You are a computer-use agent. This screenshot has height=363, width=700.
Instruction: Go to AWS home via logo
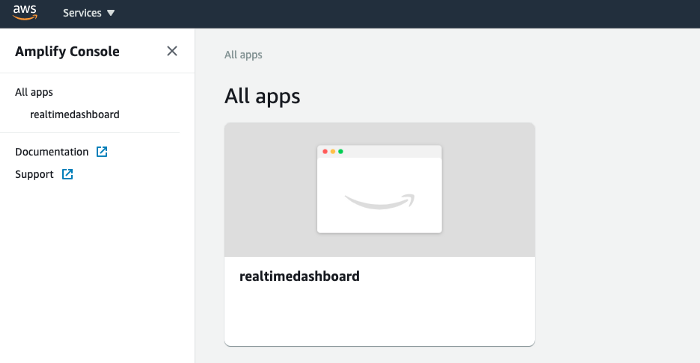point(25,13)
